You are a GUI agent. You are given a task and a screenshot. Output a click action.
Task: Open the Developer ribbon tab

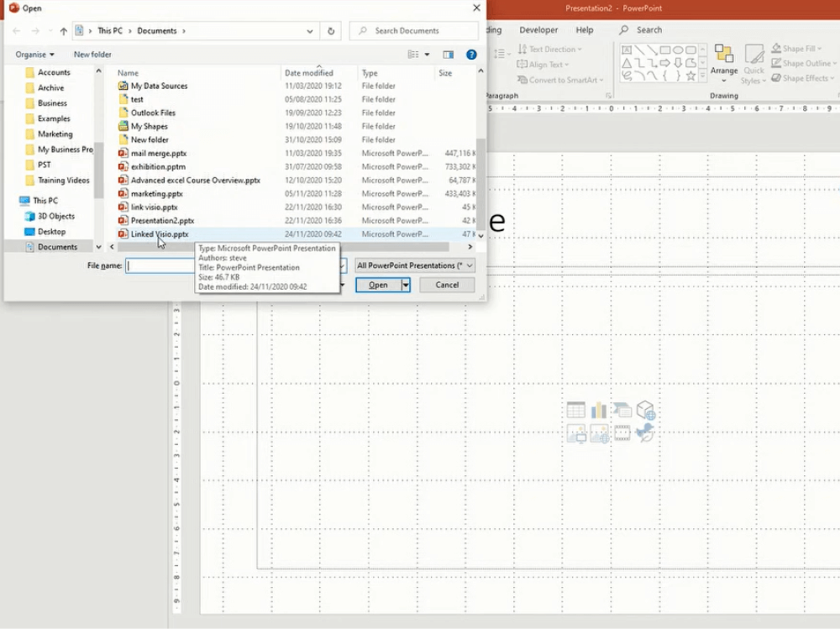click(538, 30)
